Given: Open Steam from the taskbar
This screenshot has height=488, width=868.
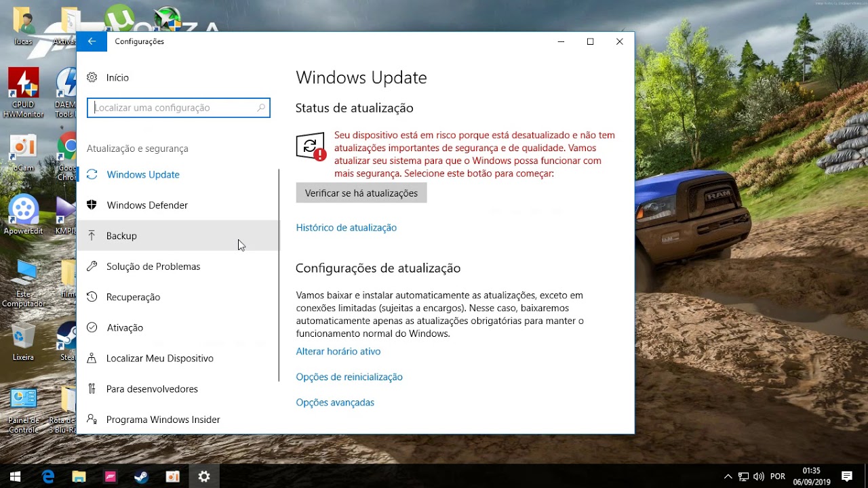Looking at the screenshot, I should 142,476.
